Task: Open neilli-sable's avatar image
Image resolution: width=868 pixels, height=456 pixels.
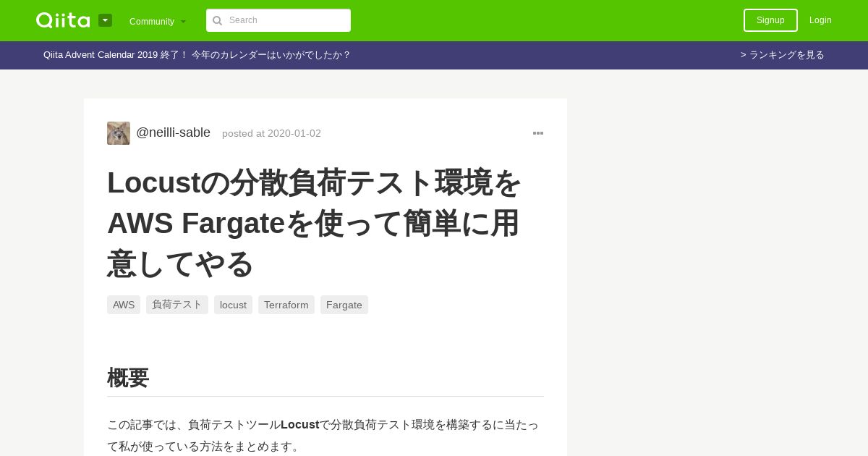Action: point(119,133)
